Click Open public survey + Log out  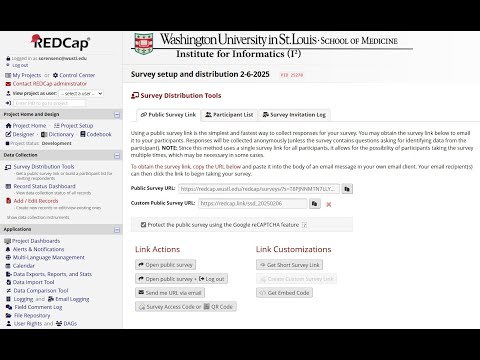181,279
